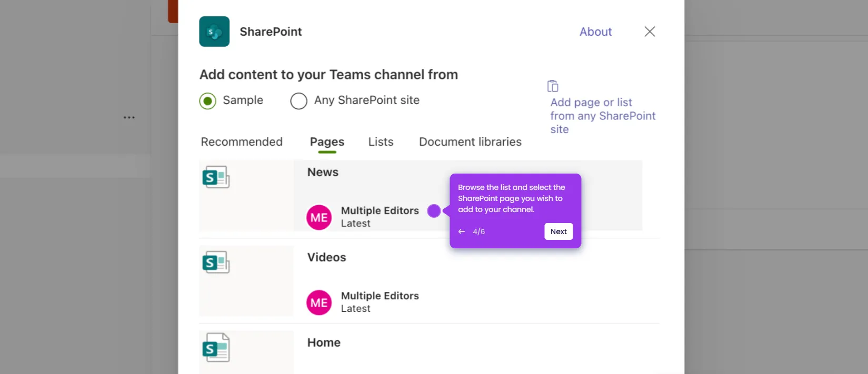Click the clipboard icon above Add page or list
Image resolution: width=868 pixels, height=374 pixels.
pyautogui.click(x=553, y=86)
